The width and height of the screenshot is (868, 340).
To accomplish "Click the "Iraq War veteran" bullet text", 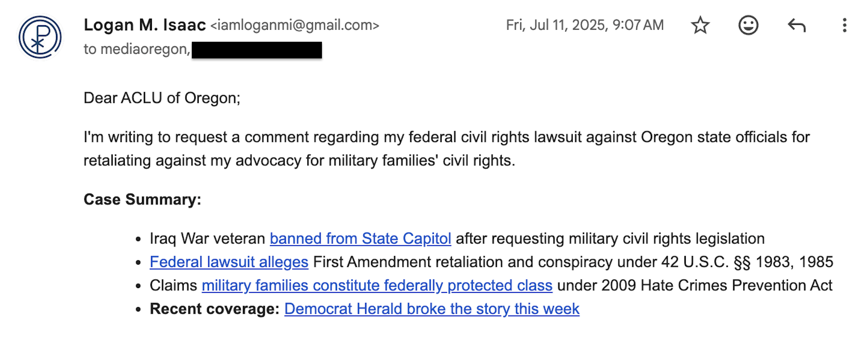I will point(207,239).
